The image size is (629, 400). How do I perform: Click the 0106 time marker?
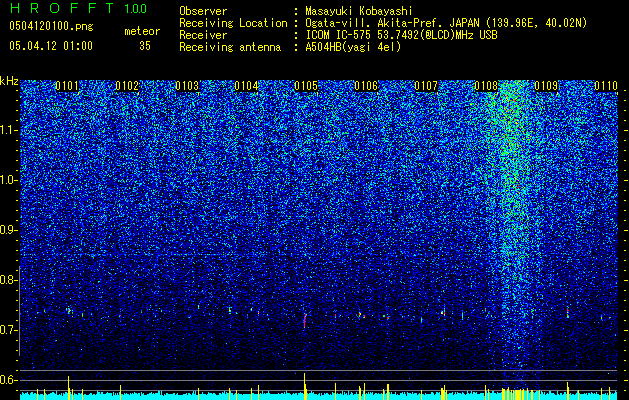click(366, 86)
